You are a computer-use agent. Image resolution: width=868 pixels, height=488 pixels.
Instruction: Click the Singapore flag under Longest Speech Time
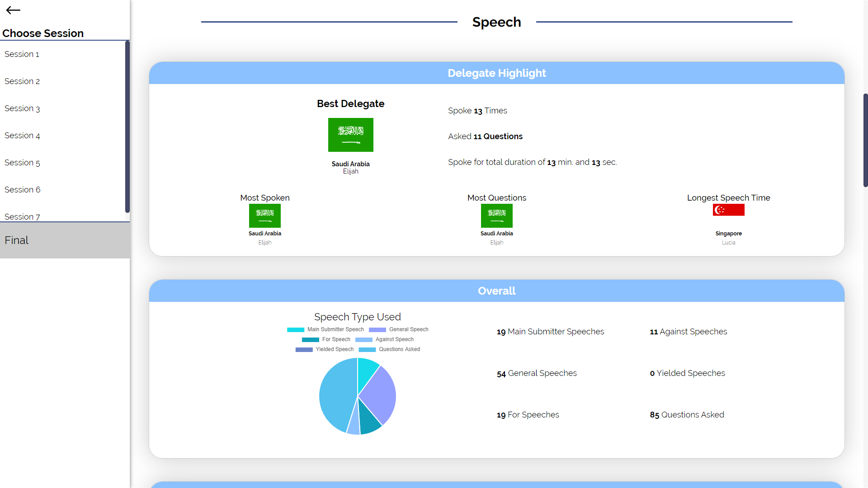click(728, 210)
